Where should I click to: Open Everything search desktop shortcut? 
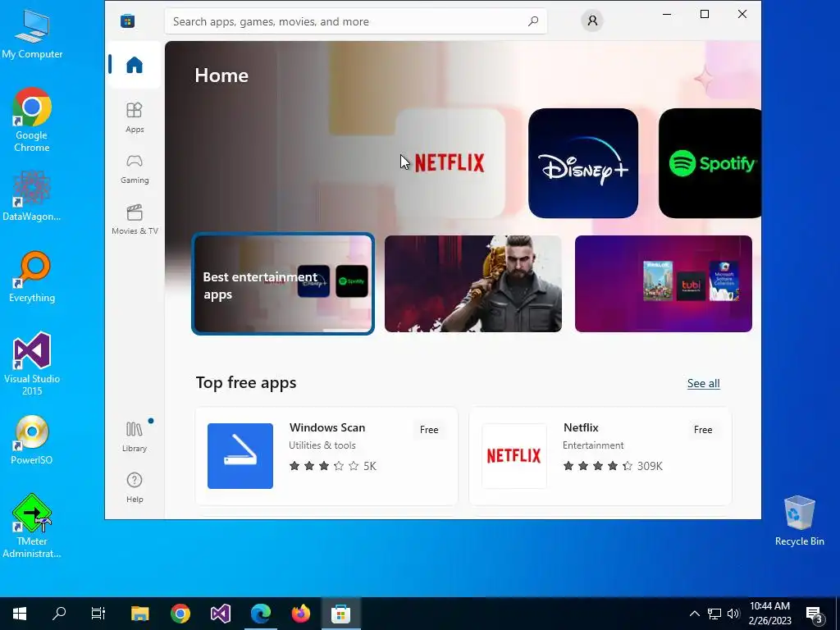tap(32, 277)
